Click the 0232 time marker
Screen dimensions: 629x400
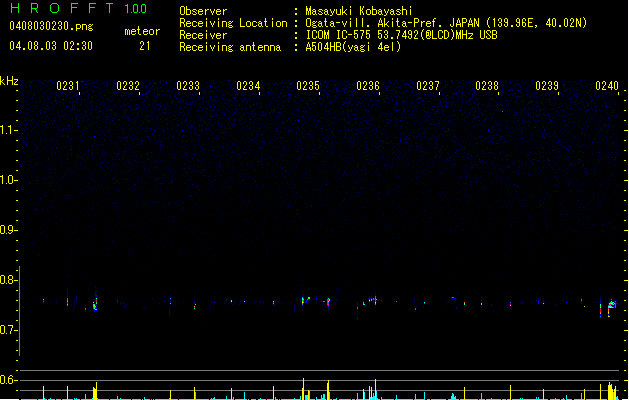coord(128,86)
